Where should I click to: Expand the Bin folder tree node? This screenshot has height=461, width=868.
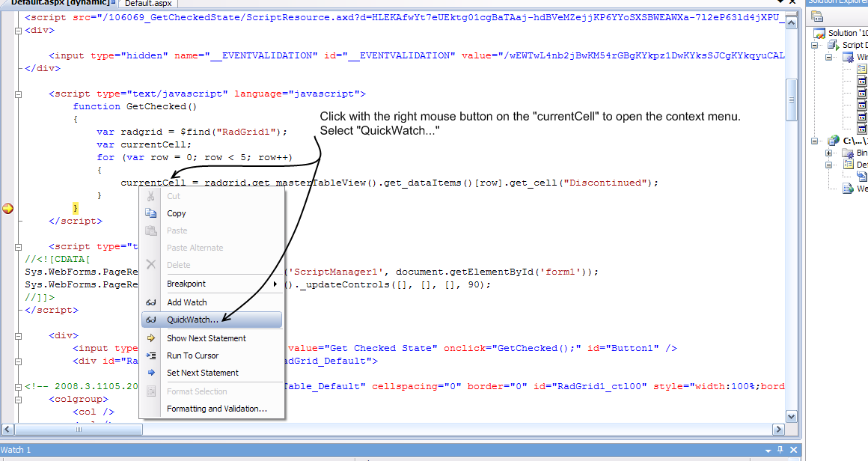tap(828, 153)
